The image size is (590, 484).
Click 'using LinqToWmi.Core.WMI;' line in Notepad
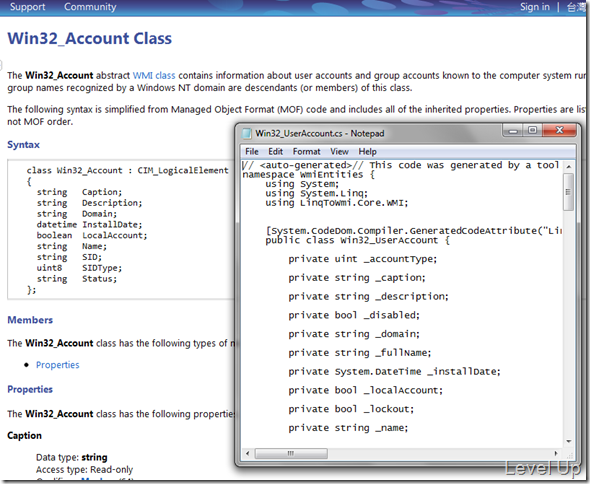point(337,203)
